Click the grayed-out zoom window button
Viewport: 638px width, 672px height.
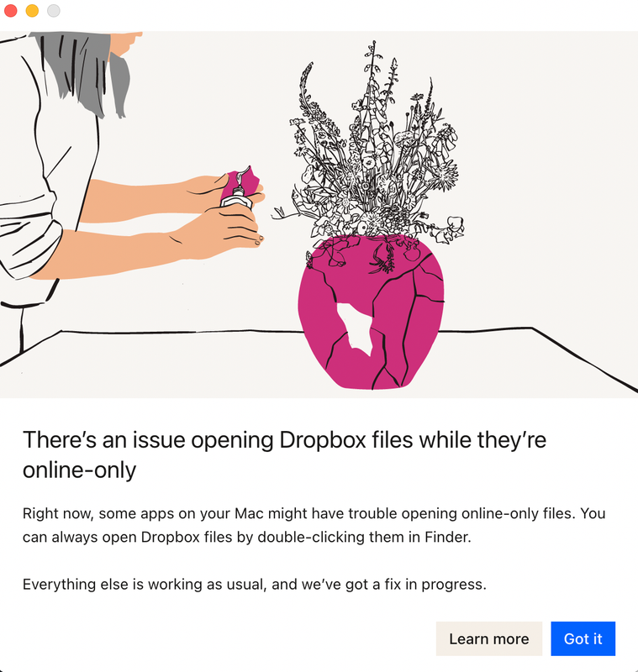(54, 11)
